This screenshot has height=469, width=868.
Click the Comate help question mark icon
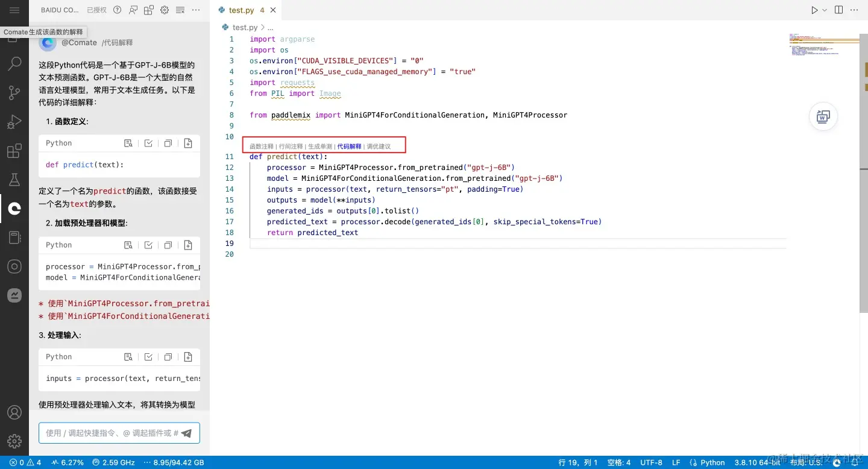coord(118,10)
